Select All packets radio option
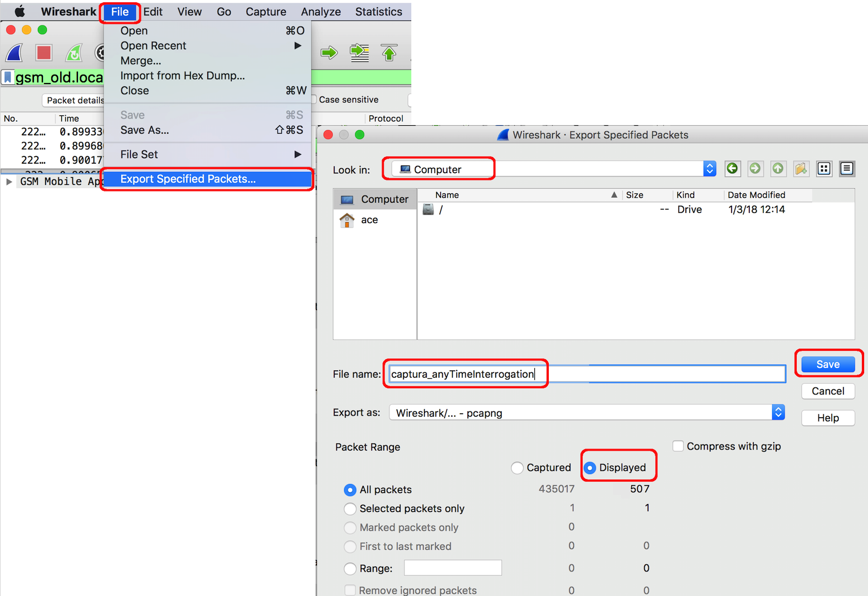The width and height of the screenshot is (868, 596). pos(350,490)
